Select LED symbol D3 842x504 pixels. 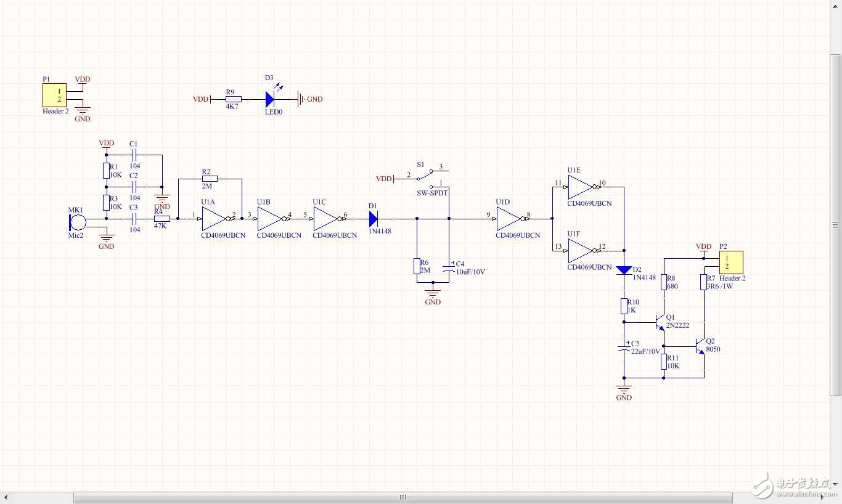[x=271, y=99]
